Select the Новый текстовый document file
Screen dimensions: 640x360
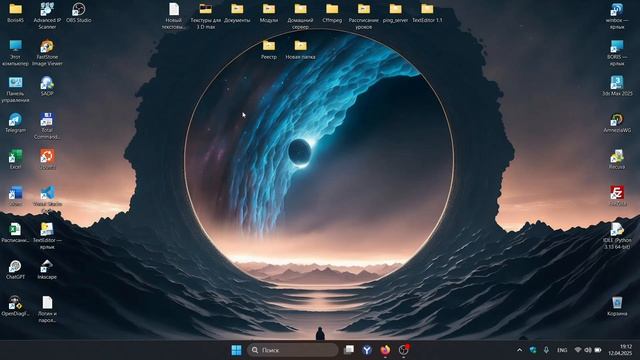click(x=173, y=16)
